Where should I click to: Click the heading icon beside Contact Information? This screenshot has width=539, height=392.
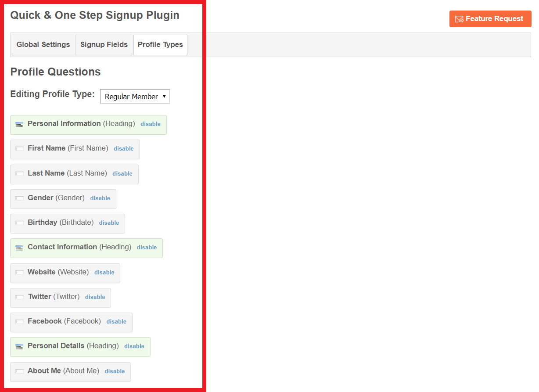19,248
